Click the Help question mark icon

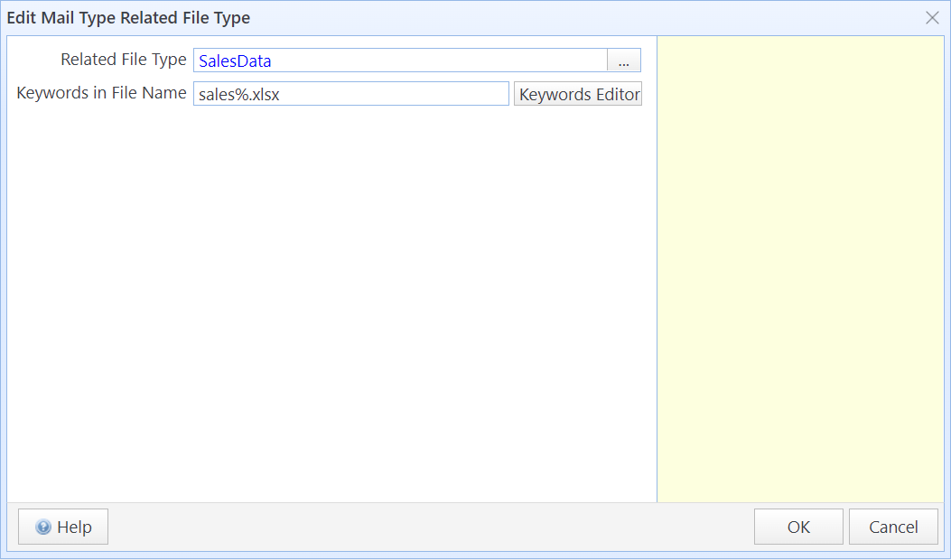[x=42, y=527]
